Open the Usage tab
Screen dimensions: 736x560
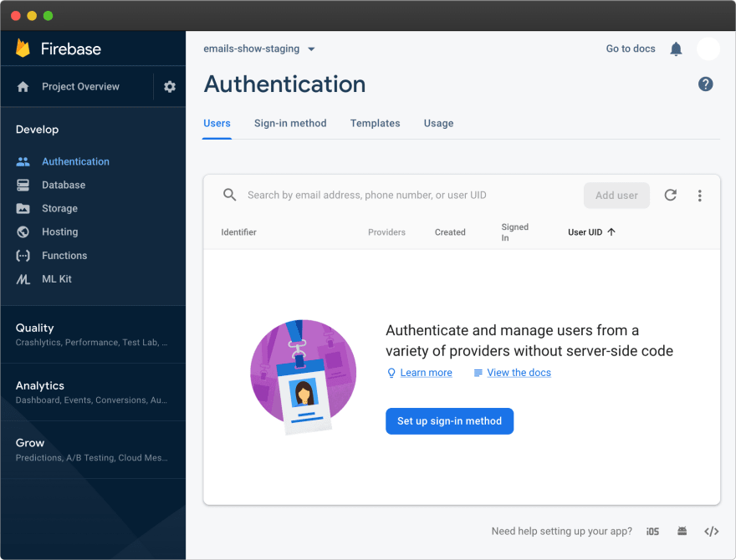click(438, 124)
